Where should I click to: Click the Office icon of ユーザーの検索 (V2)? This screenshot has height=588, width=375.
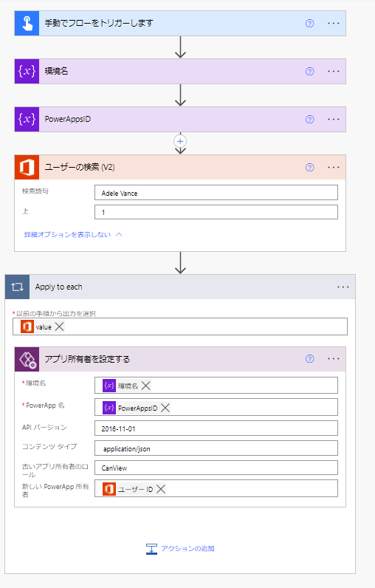(27, 167)
